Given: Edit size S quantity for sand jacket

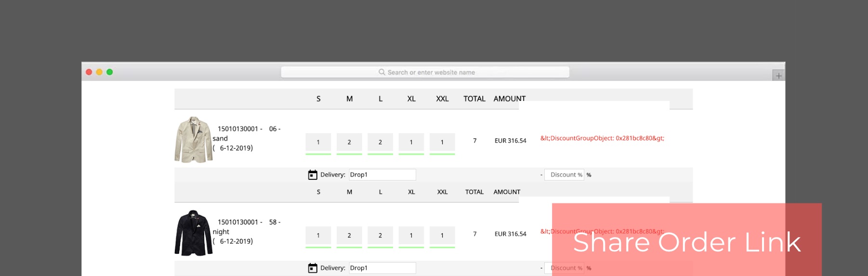Looking at the screenshot, I should point(318,142).
